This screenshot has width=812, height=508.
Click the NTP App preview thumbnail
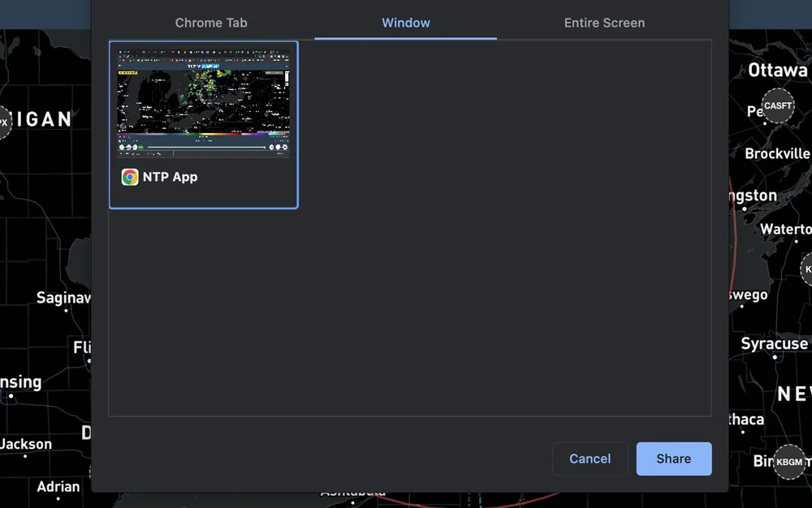[x=203, y=101]
